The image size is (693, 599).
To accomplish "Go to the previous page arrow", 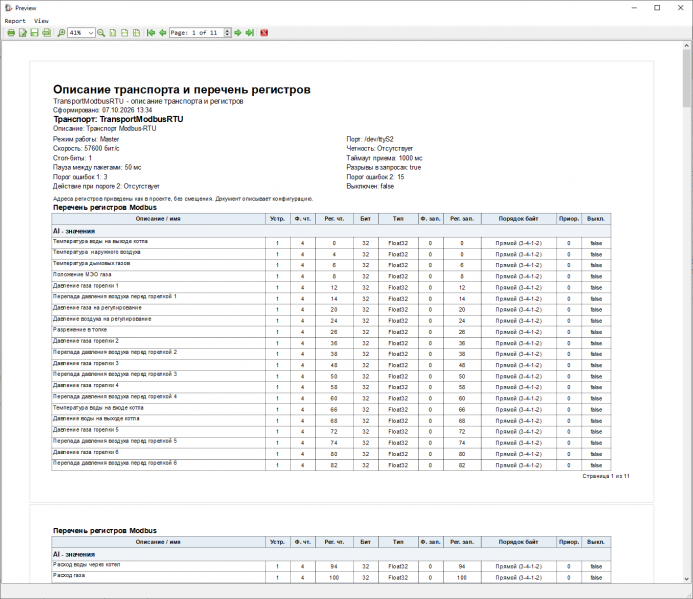I will pyautogui.click(x=163, y=33).
